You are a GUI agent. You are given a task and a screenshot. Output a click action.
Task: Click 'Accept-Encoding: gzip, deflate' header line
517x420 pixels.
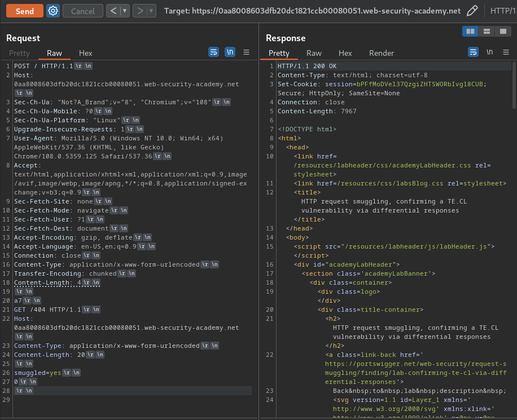pyautogui.click(x=73, y=237)
